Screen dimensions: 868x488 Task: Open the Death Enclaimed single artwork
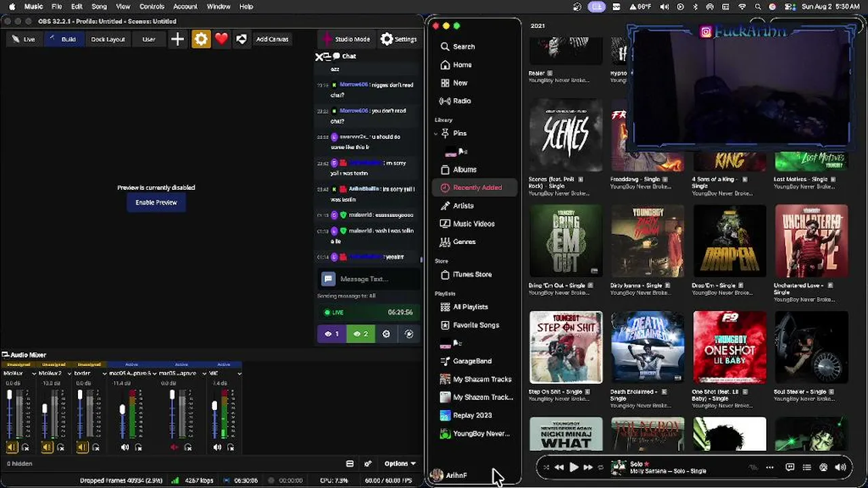(x=648, y=347)
